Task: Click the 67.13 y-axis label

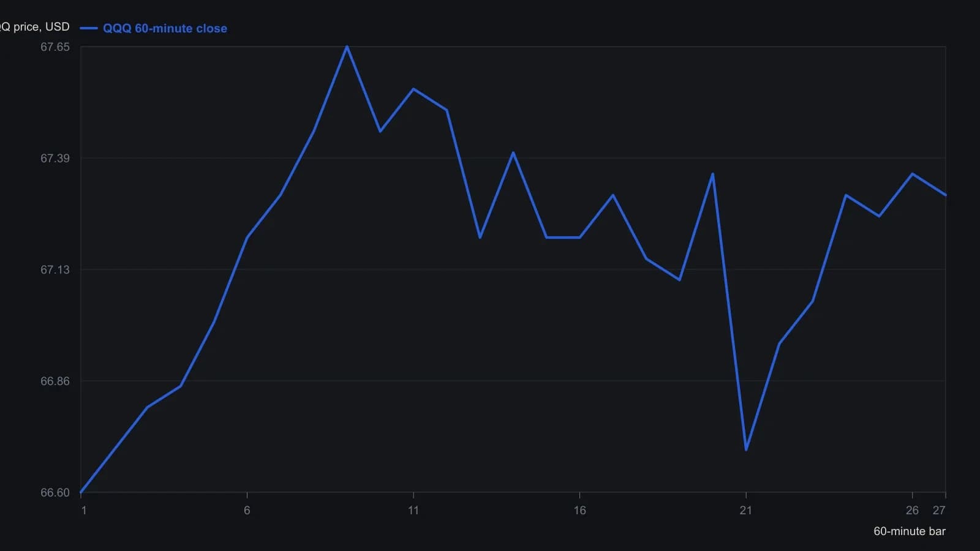Action: (55, 270)
